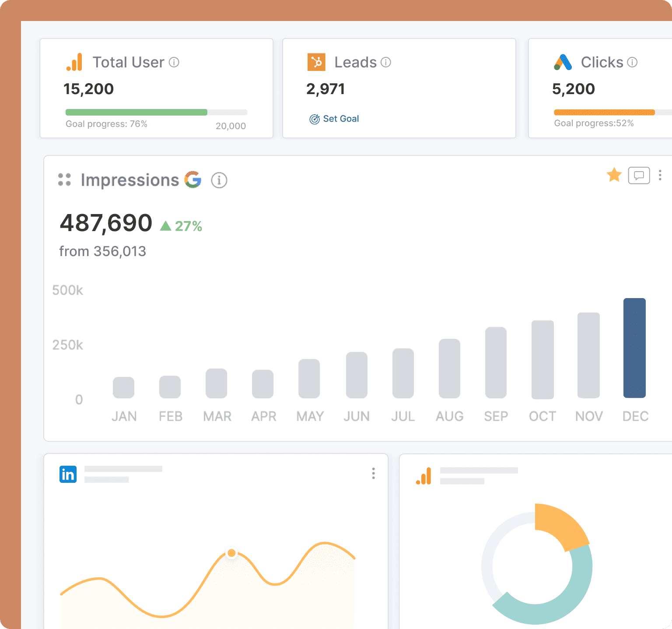
Task: Click the HubSpot icon on Leads card
Action: pyautogui.click(x=316, y=62)
